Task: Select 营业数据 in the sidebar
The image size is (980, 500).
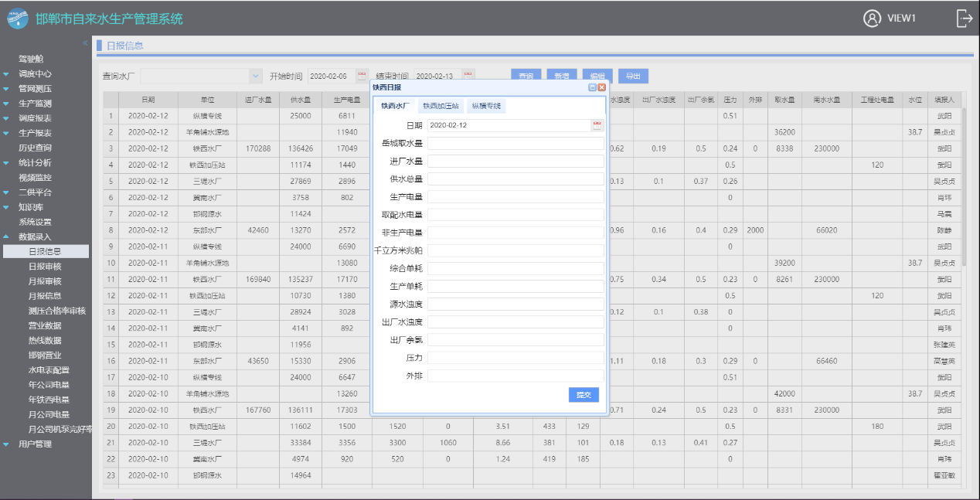Action: point(45,325)
